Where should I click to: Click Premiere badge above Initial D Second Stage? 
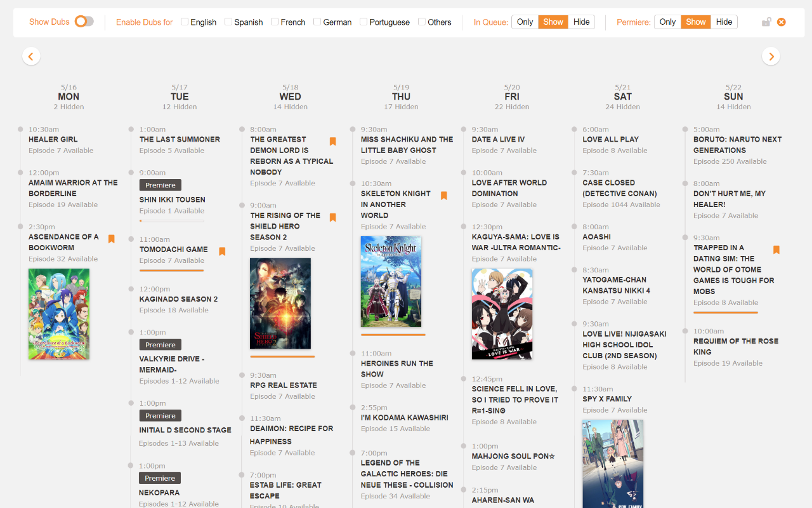click(x=160, y=416)
